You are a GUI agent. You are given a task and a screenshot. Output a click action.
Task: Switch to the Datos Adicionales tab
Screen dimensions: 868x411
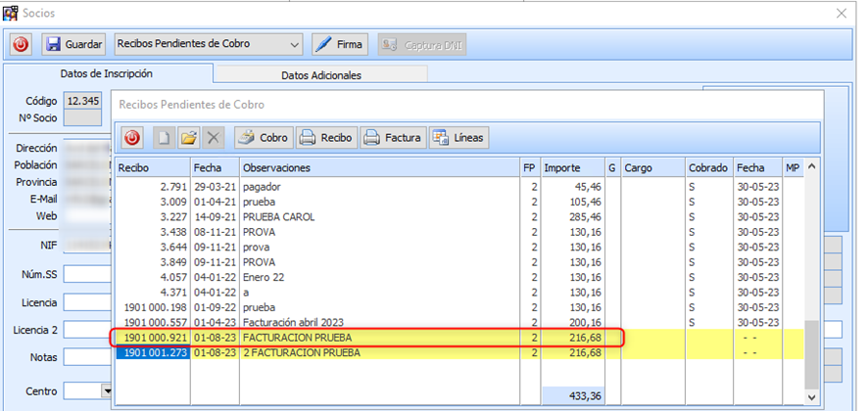[320, 74]
